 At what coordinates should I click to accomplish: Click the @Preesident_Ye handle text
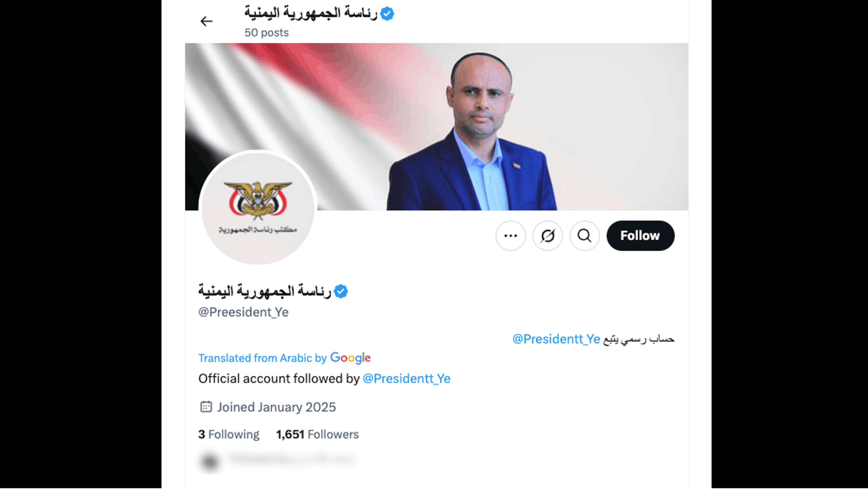243,312
